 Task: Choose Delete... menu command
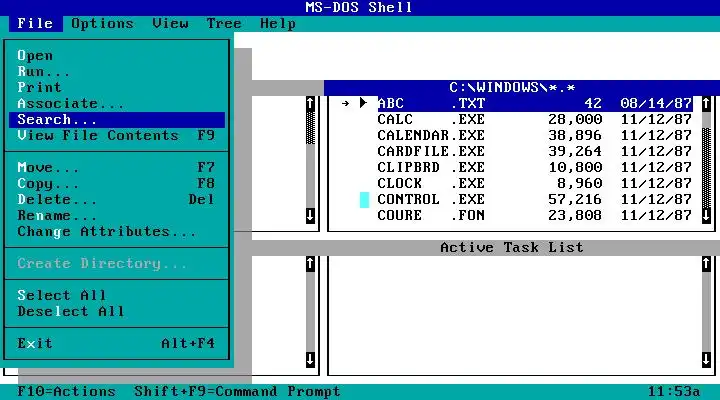point(117,199)
